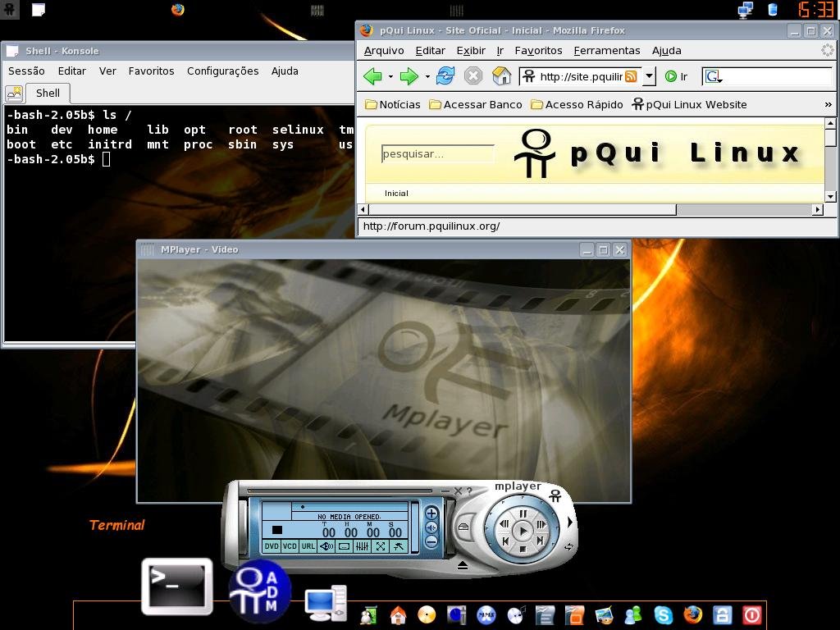Open the URL dialog in MPlayer
Image resolution: width=840 pixels, height=630 pixels.
point(308,546)
